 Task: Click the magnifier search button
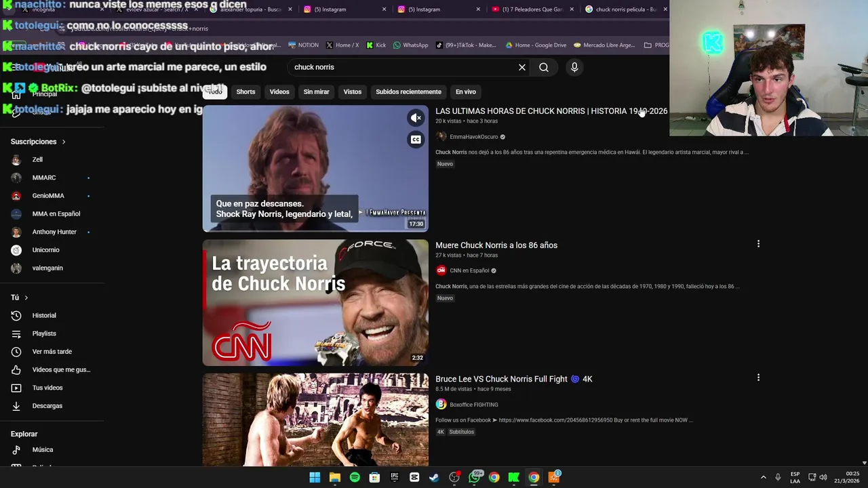tap(544, 67)
